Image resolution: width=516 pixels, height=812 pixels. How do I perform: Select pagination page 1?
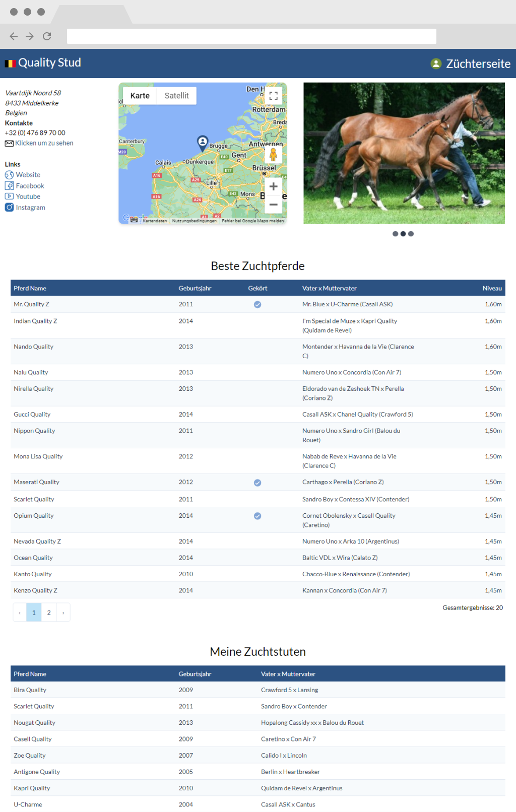pos(34,613)
